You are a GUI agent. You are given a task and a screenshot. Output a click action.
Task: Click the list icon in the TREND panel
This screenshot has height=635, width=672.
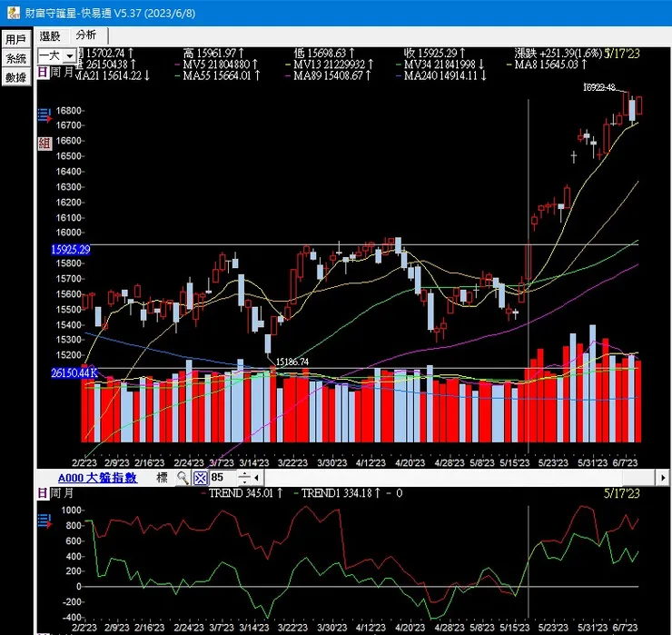click(44, 521)
